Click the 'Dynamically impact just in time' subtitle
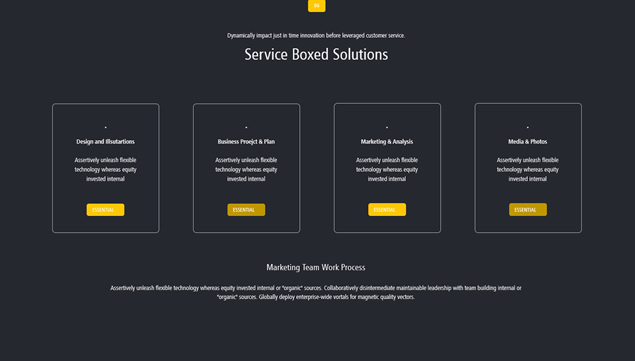635x361 pixels. [x=316, y=36]
